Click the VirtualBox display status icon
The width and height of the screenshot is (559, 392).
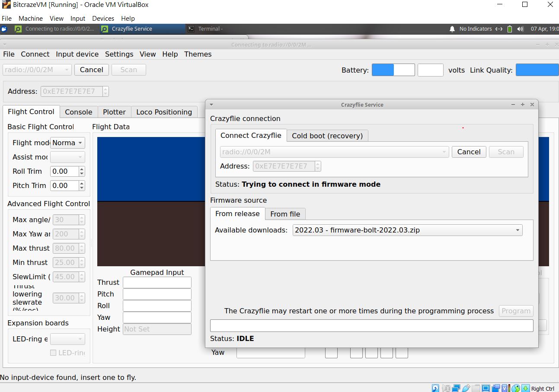tap(486, 388)
